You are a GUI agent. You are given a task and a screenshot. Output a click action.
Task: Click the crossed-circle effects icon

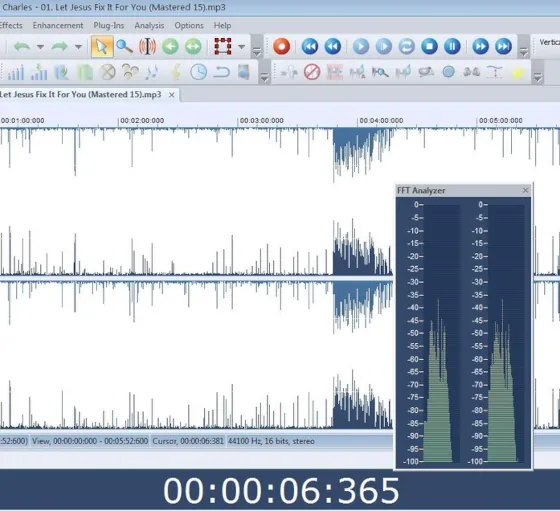[108, 72]
